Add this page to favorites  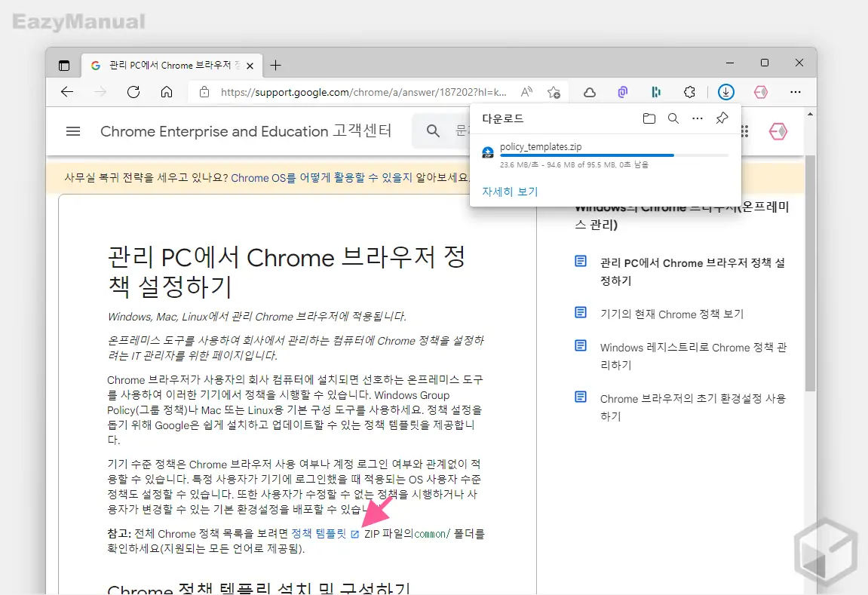(x=554, y=92)
